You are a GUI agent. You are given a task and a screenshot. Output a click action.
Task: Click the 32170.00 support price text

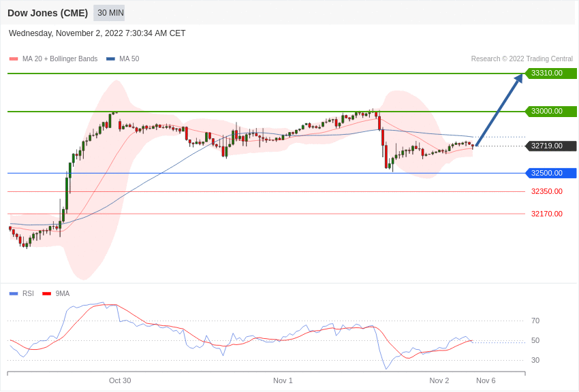coord(547,214)
